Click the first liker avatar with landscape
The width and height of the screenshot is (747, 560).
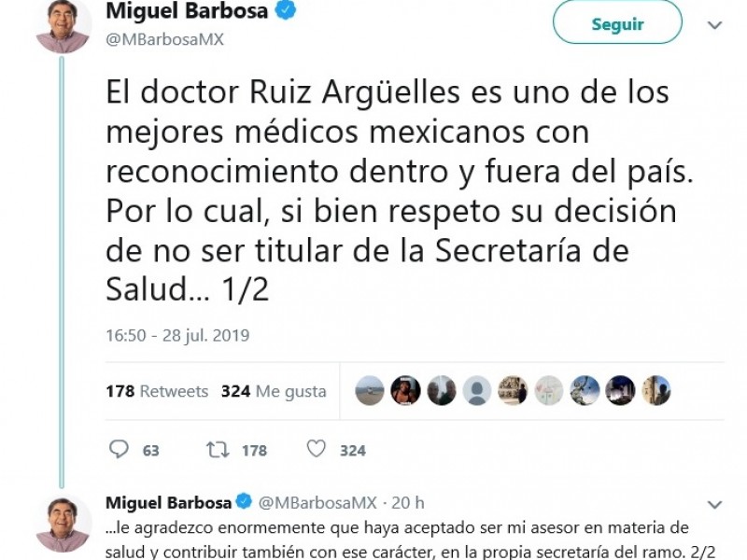point(370,390)
